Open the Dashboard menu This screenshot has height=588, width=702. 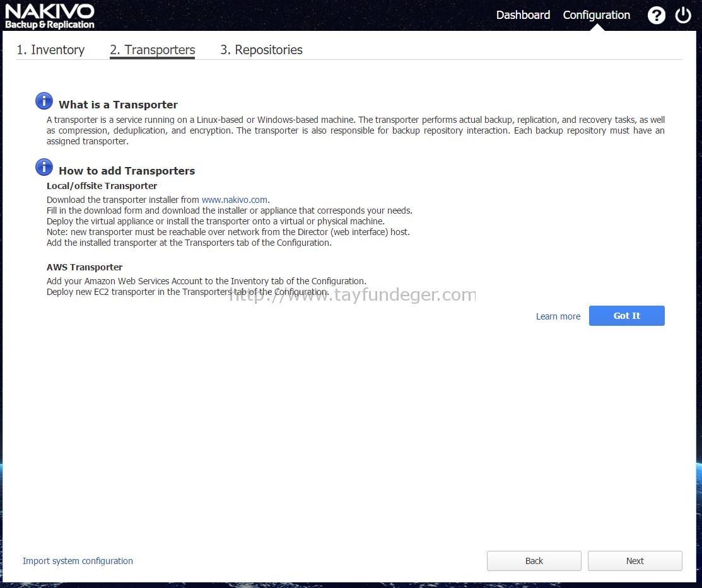click(x=523, y=15)
